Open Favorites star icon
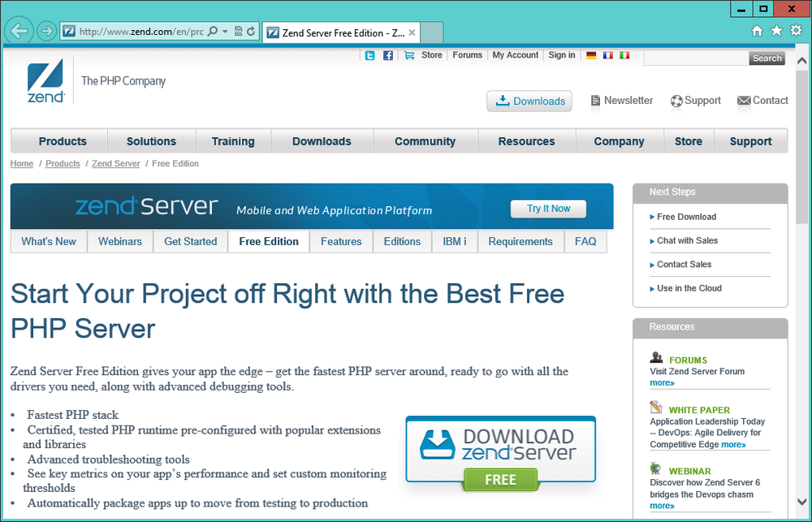Screen dimensions: 812x522 pyautogui.click(x=776, y=31)
